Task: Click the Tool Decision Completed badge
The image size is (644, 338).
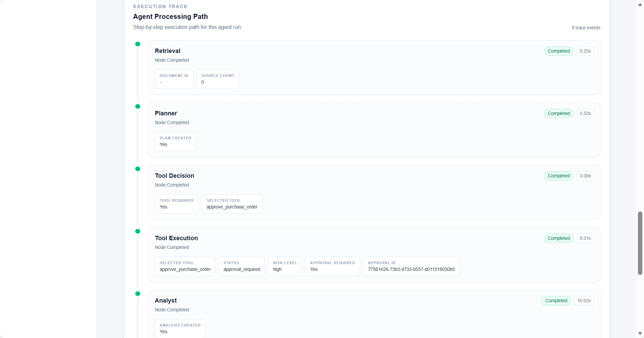Action: 559,176
